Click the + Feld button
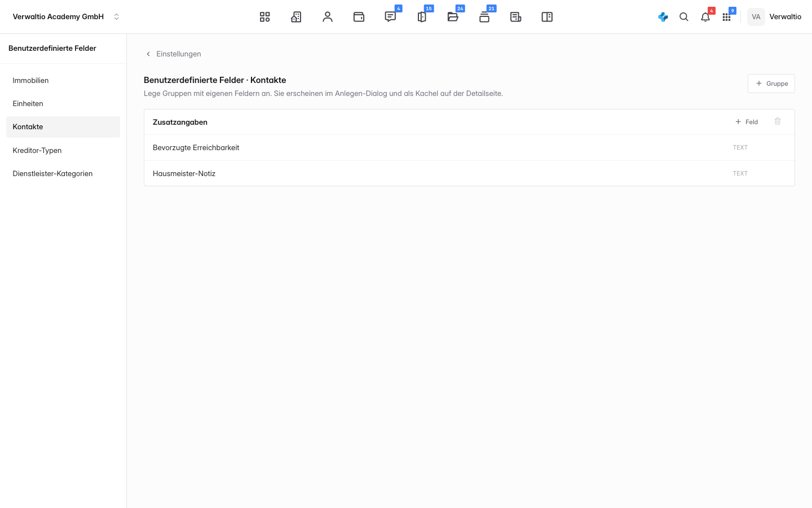This screenshot has width=812, height=508. 747,122
